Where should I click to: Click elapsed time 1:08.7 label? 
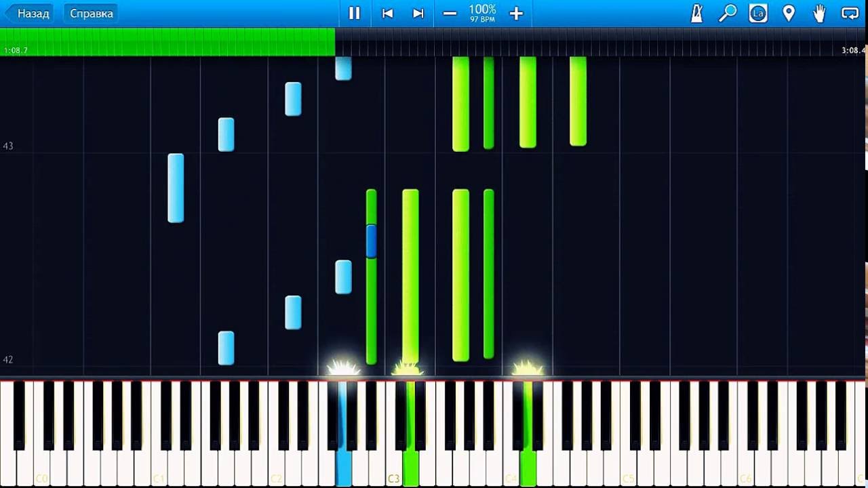point(16,50)
